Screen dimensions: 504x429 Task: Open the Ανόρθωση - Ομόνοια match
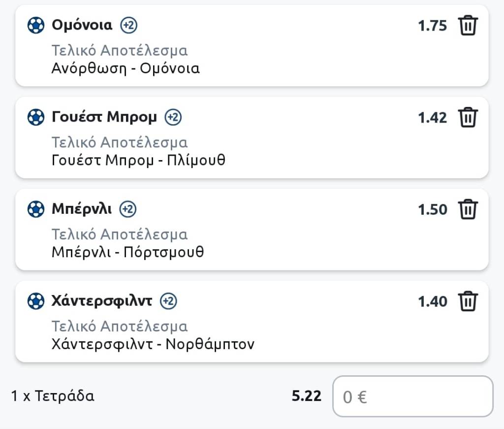click(126, 68)
